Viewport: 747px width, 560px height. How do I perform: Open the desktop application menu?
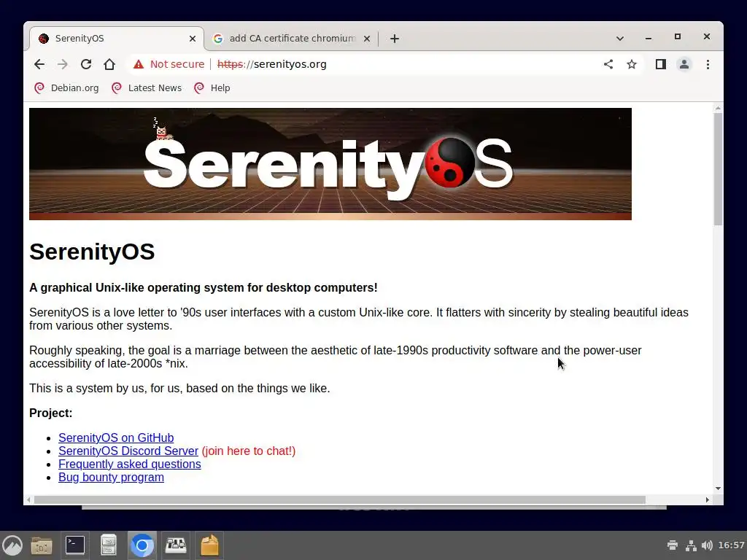(x=12, y=545)
